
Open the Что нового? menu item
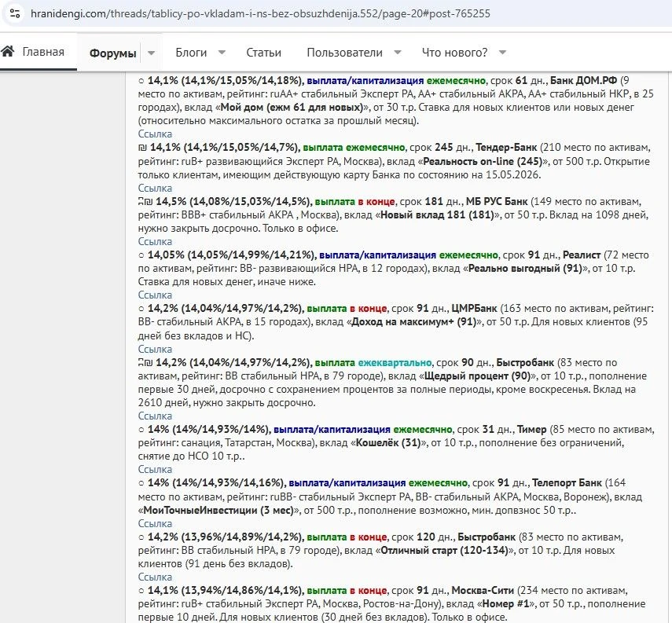tap(455, 53)
